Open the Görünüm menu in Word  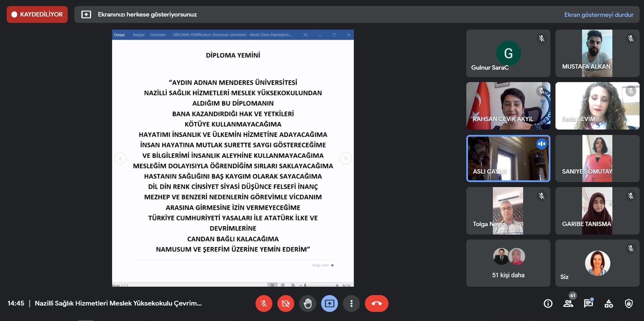click(158, 35)
